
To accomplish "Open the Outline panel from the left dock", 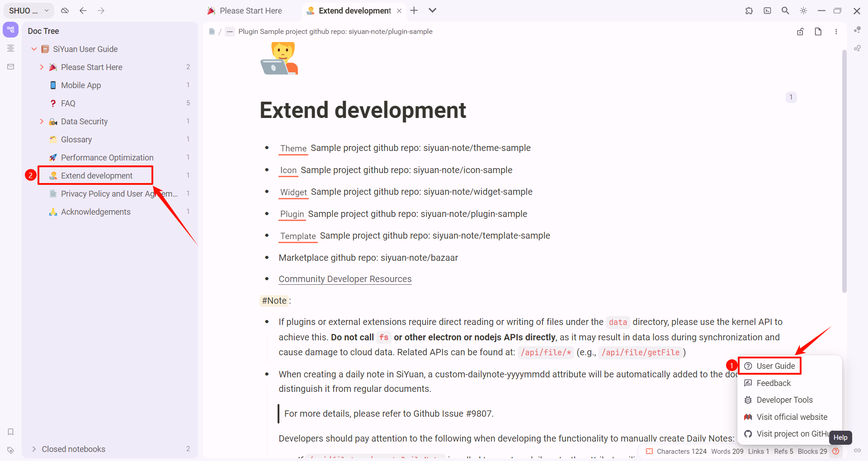I will [10, 48].
